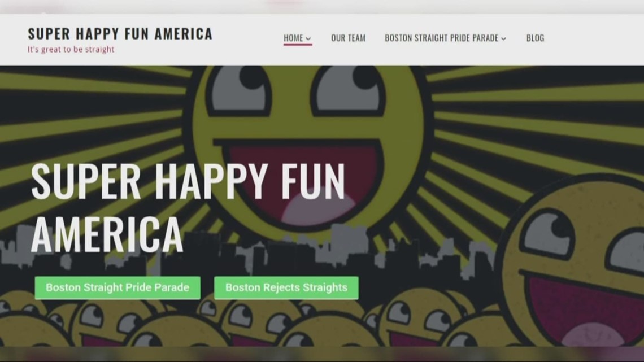
Task: Click the "It's great to be straight" tagline
Action: tap(71, 49)
